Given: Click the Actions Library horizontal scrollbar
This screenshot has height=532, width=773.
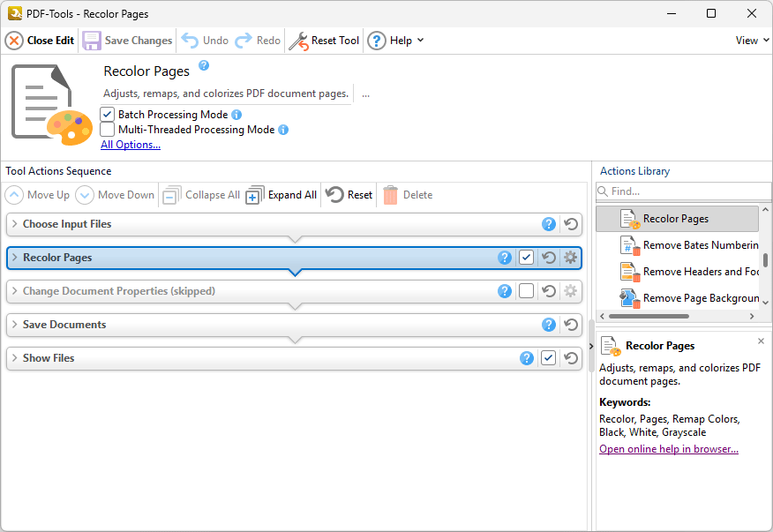Looking at the screenshot, I should pyautogui.click(x=649, y=316).
